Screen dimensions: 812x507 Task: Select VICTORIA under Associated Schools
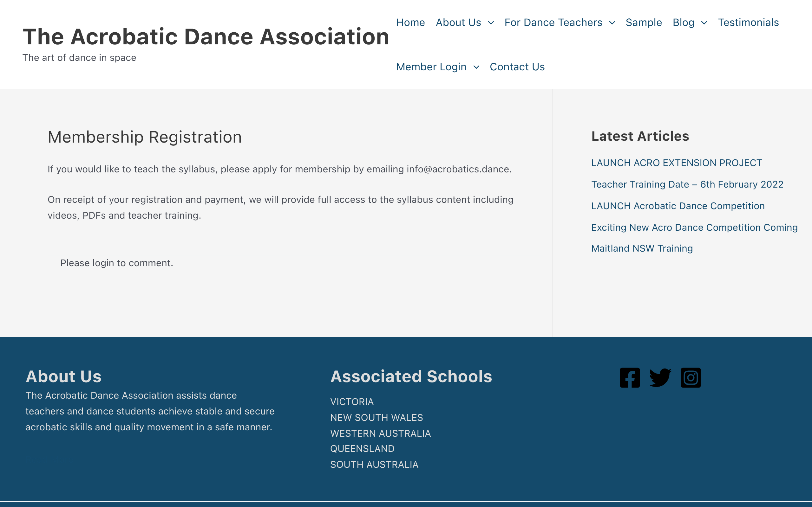(352, 401)
